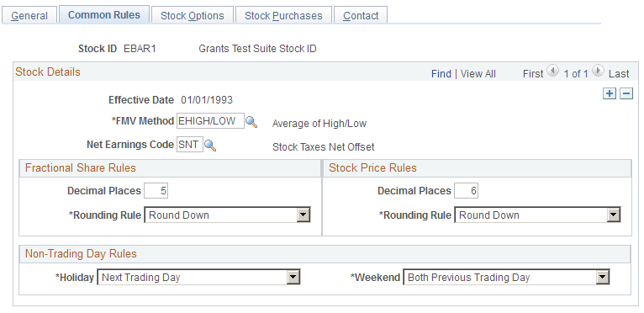This screenshot has height=313, width=644.
Task: Click the 'Stock Price Rules' heading
Action: tap(372, 167)
